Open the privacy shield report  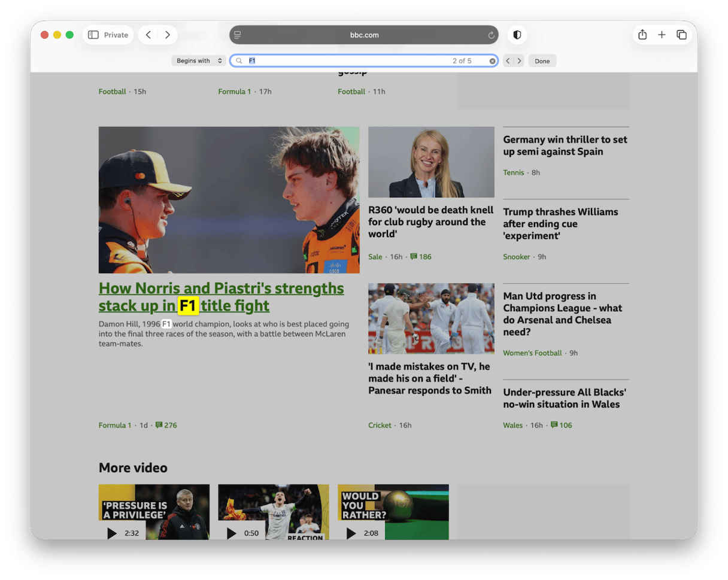(x=517, y=35)
